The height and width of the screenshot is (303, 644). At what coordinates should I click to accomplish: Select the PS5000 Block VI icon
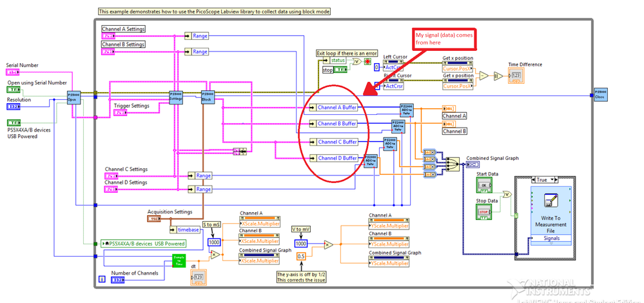(208, 98)
